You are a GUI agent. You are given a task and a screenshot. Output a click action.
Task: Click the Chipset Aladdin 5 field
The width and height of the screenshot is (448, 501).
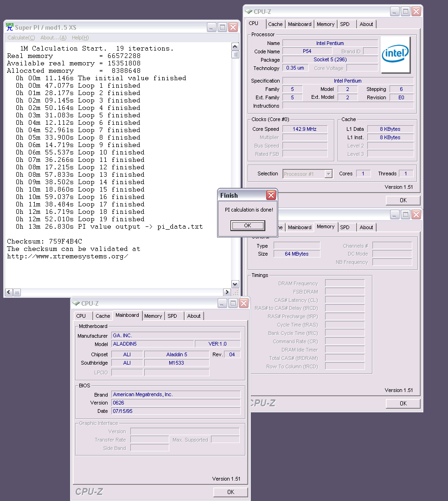[x=176, y=355]
